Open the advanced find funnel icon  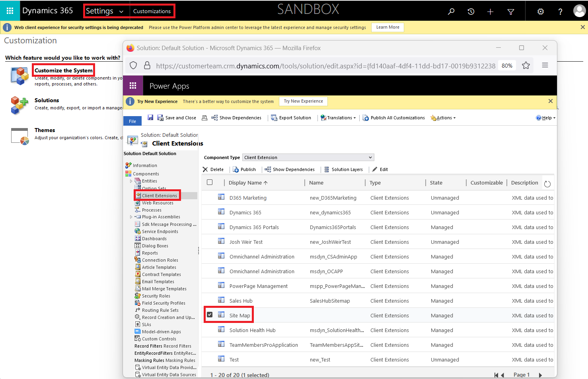coord(511,12)
